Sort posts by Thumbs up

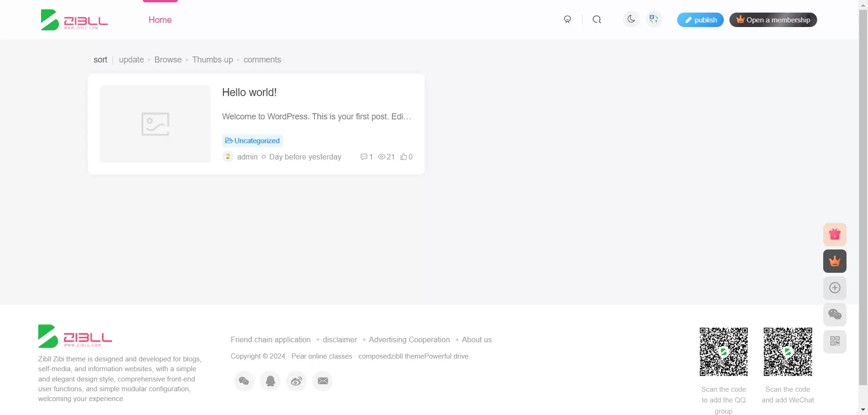point(212,60)
